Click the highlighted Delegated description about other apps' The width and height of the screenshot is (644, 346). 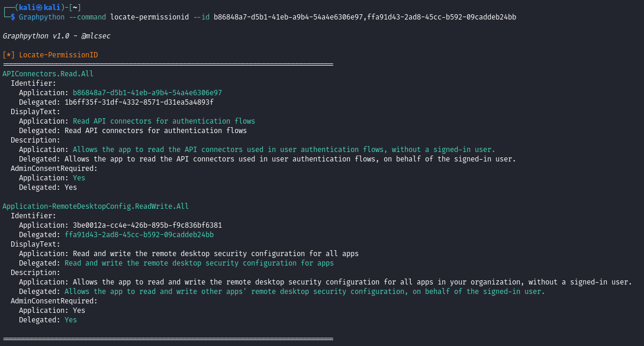(x=304, y=292)
